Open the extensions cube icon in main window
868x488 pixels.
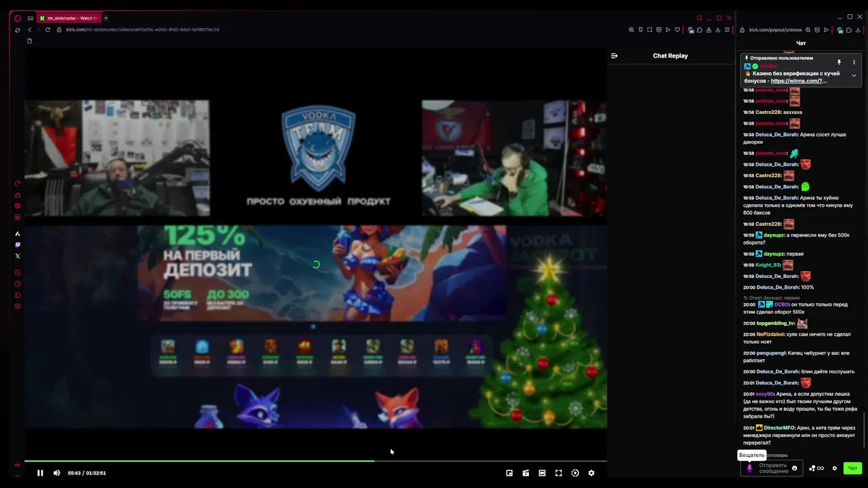[700, 30]
